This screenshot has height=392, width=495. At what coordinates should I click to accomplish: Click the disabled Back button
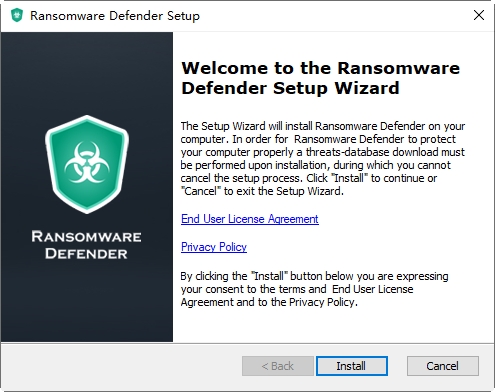[278, 366]
